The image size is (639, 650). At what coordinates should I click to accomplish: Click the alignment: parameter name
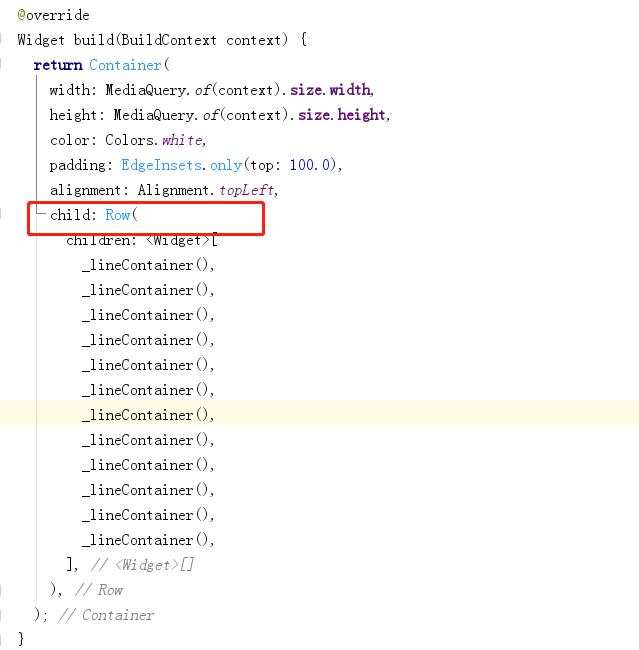point(90,190)
